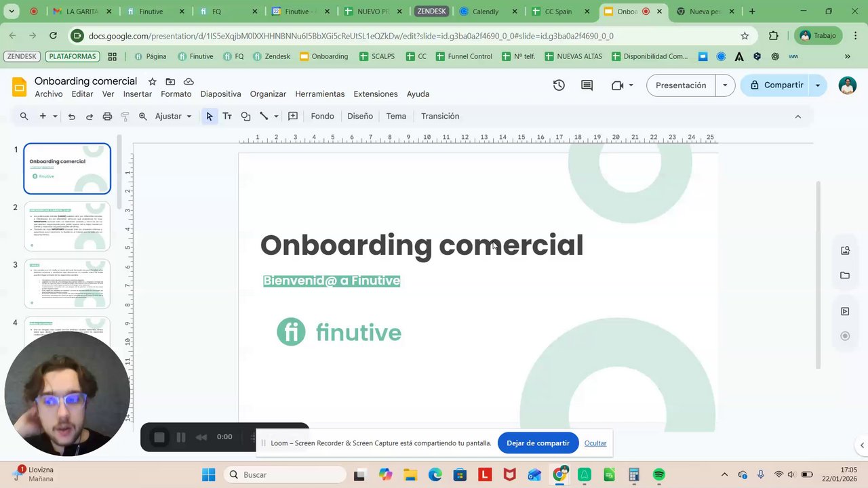Open version history clock icon

click(559, 85)
